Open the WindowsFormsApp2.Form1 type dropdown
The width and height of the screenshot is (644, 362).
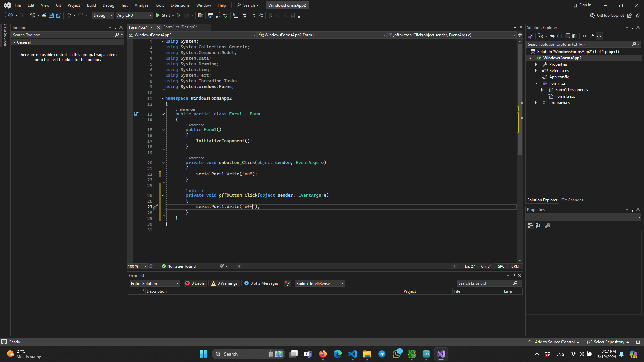[322, 35]
